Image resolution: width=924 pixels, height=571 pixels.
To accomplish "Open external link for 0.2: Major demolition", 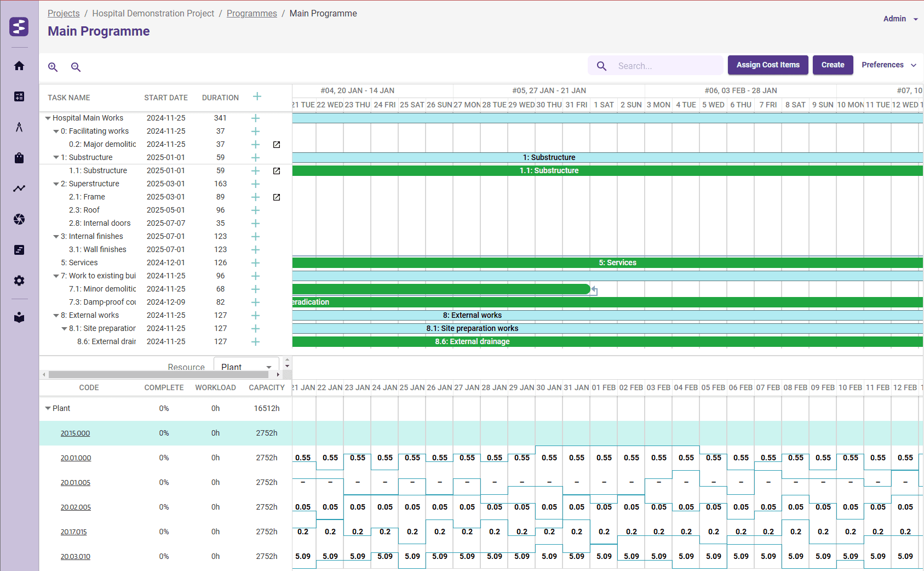I will (277, 145).
